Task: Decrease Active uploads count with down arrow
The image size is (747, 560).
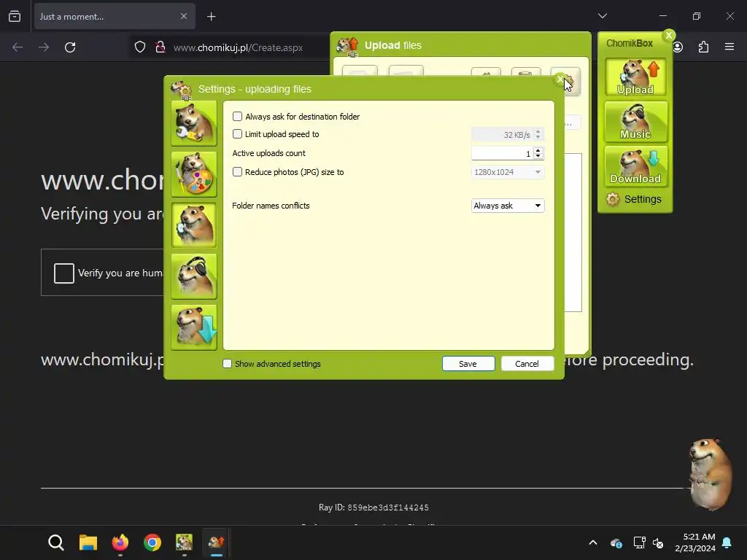Action: pyautogui.click(x=538, y=156)
